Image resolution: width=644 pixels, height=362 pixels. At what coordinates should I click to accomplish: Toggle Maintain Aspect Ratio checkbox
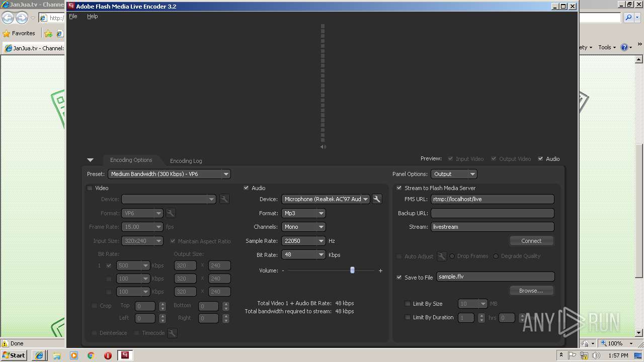click(173, 241)
